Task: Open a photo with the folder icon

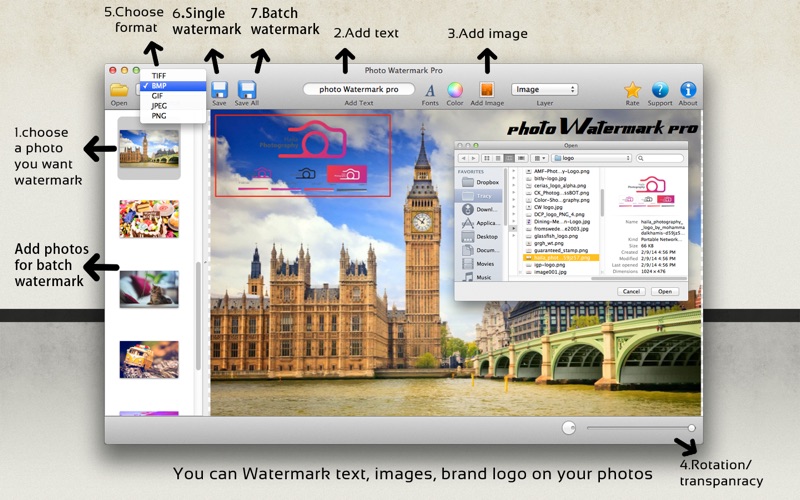Action: (x=119, y=90)
